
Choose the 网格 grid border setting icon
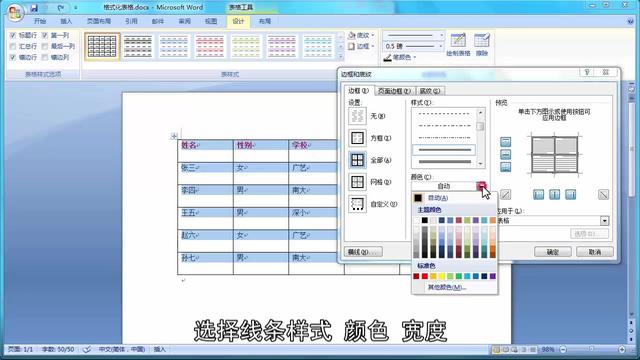(357, 182)
